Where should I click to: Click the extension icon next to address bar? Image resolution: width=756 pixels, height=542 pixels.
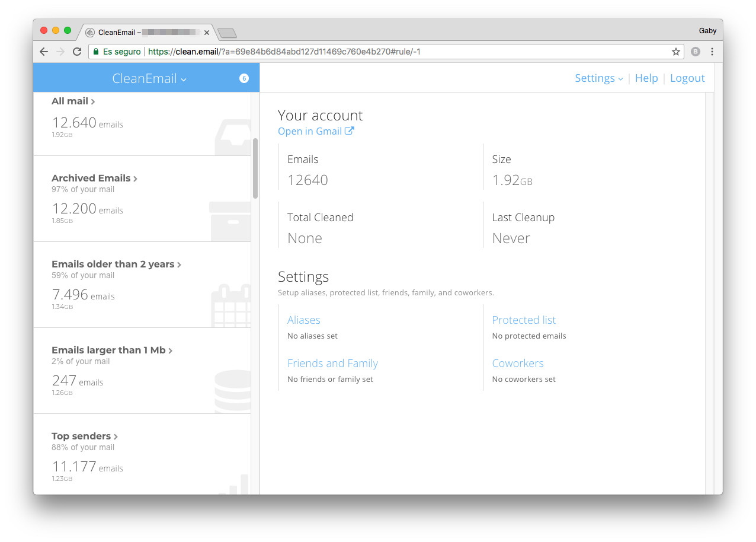[x=695, y=52]
